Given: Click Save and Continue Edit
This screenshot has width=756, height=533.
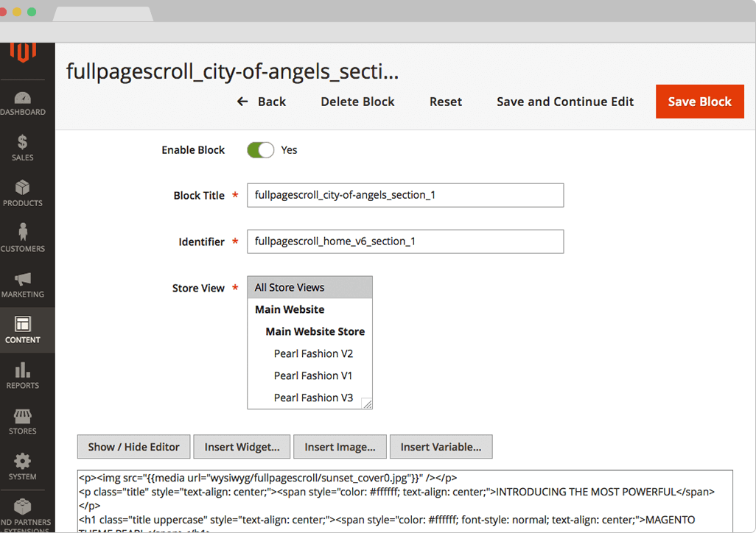Looking at the screenshot, I should [x=565, y=102].
